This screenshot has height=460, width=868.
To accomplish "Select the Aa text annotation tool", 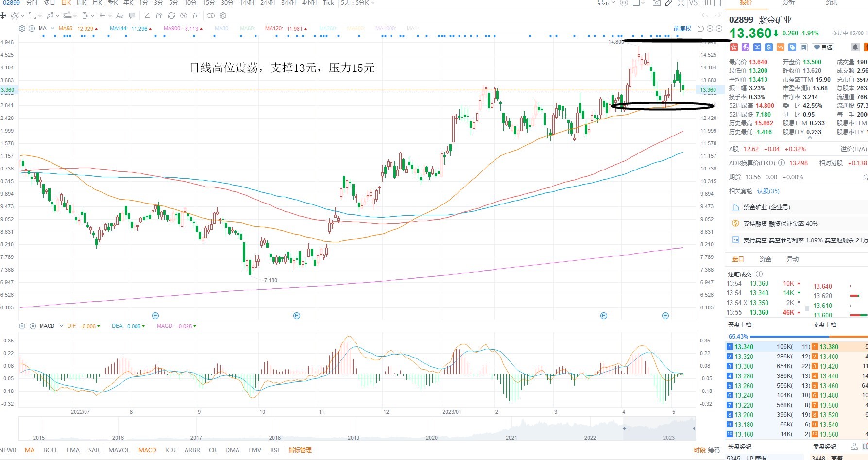I will (119, 16).
